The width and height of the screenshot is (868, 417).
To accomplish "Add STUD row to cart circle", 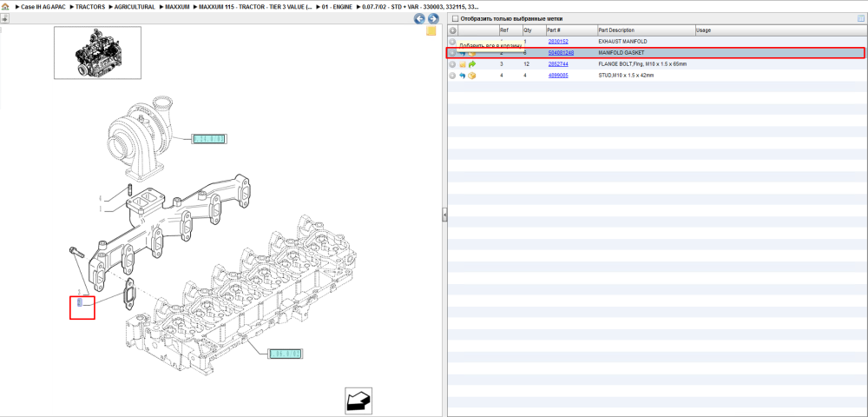I will click(452, 76).
